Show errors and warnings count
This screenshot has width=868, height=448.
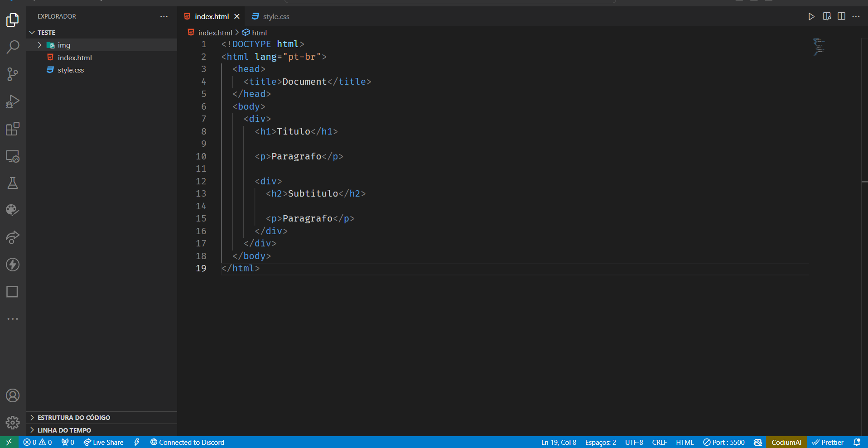tap(38, 442)
